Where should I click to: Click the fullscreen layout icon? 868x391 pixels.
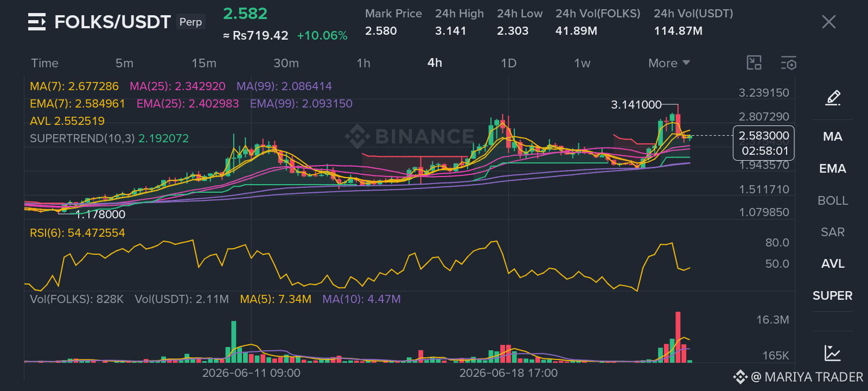754,63
